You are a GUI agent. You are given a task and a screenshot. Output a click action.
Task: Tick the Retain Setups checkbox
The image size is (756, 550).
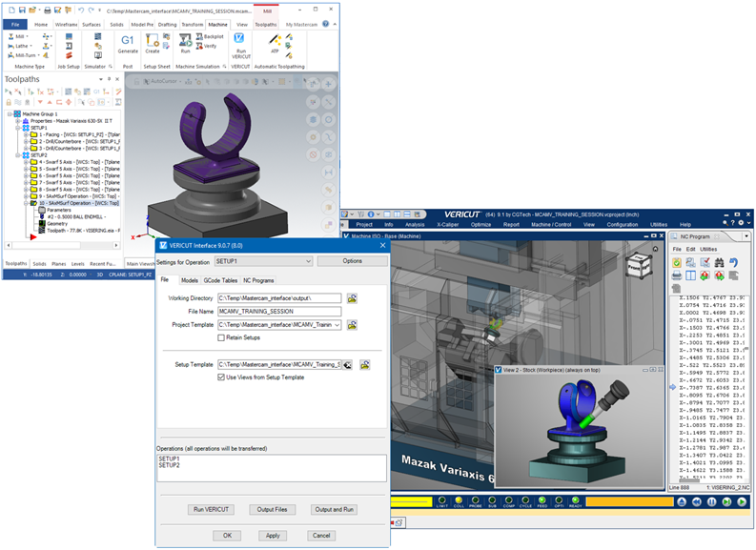[x=221, y=337]
